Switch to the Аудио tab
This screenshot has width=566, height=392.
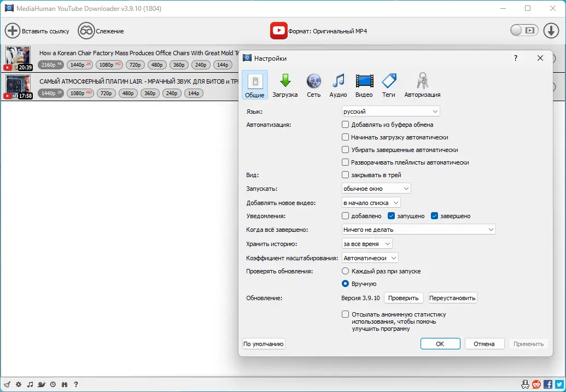(338, 85)
